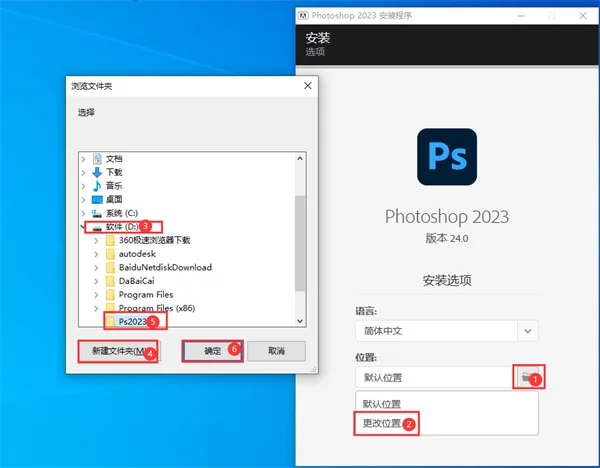This screenshot has width=600, height=468.
Task: Click the DaBaiCai folder icon
Action: point(110,281)
